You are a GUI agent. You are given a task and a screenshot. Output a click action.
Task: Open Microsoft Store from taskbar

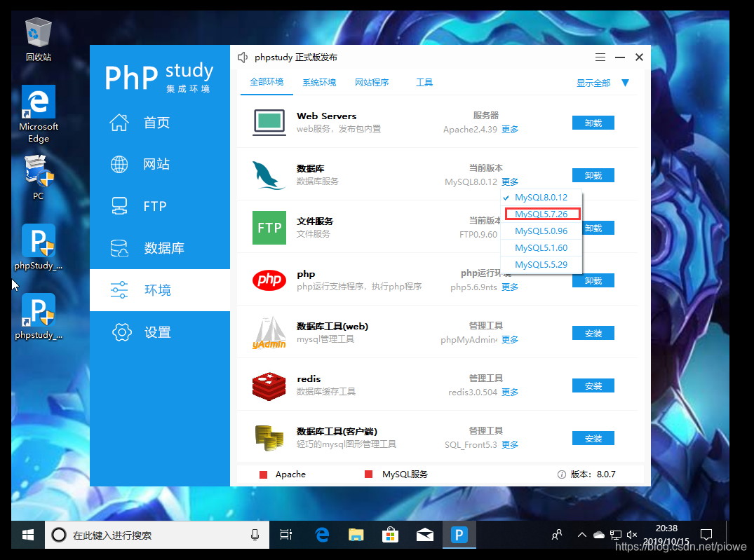(390, 535)
